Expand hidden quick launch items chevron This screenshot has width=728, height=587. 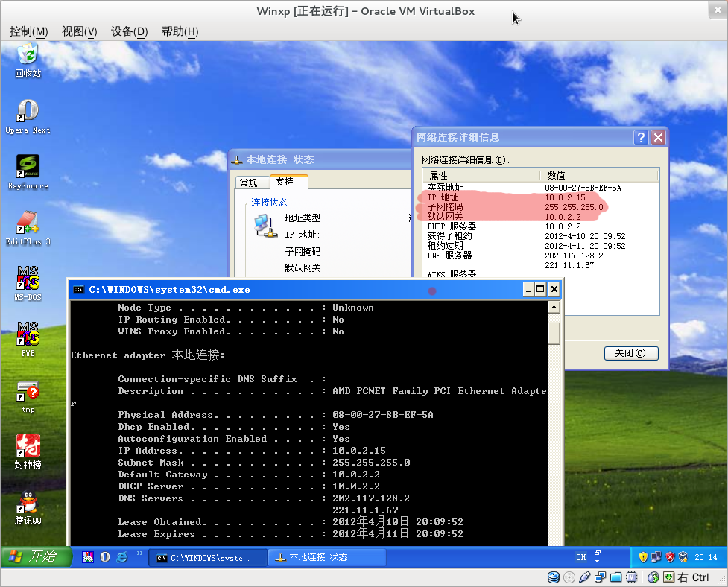140,553
